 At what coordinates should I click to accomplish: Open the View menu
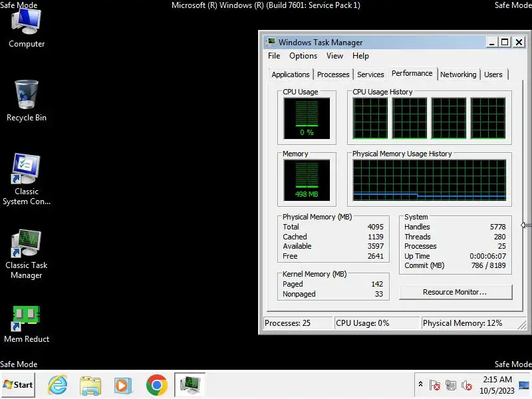334,56
